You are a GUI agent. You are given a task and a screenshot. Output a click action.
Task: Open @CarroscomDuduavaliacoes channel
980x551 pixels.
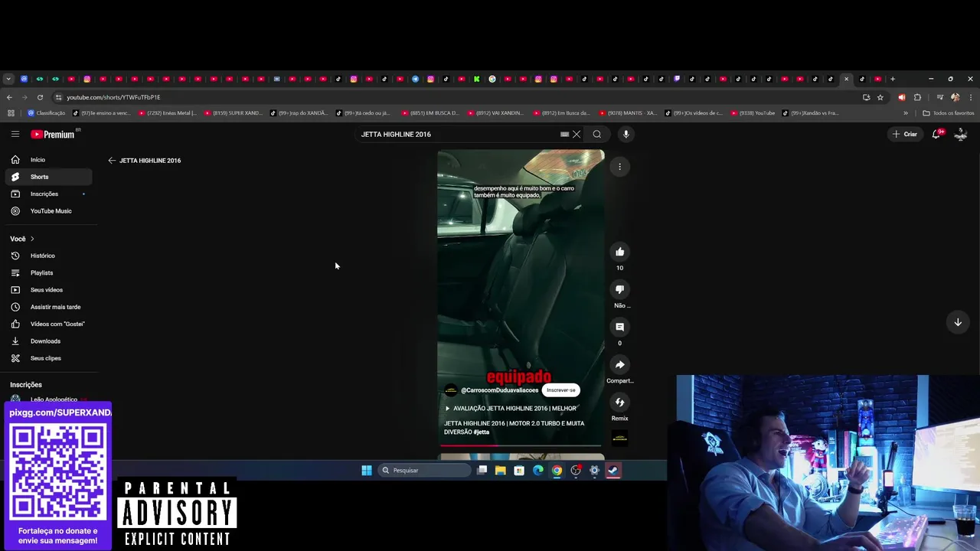pos(499,390)
